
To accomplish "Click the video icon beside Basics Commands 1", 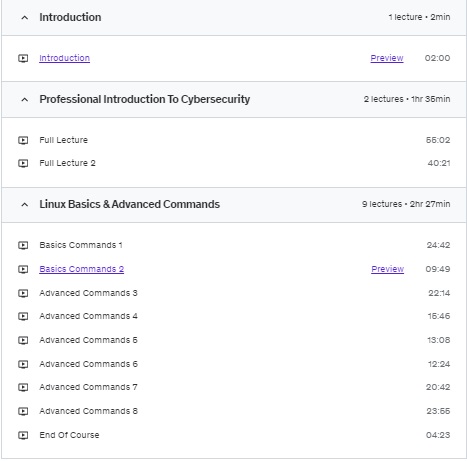I will coord(23,245).
